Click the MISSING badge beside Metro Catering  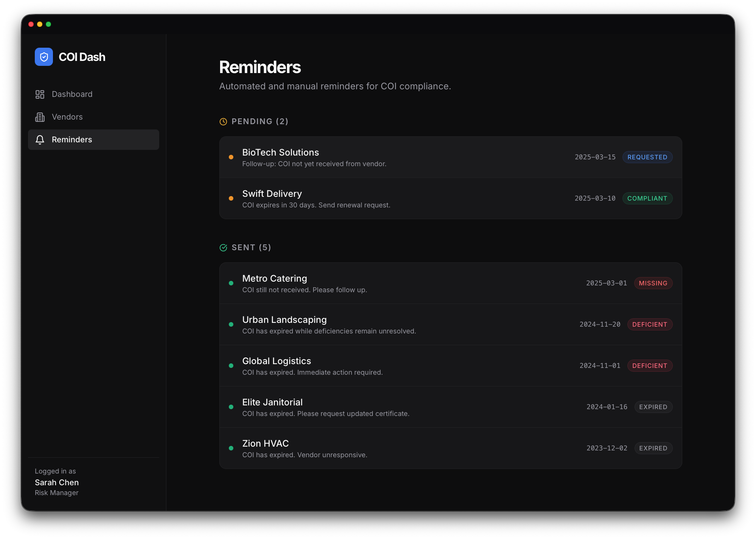pos(653,283)
